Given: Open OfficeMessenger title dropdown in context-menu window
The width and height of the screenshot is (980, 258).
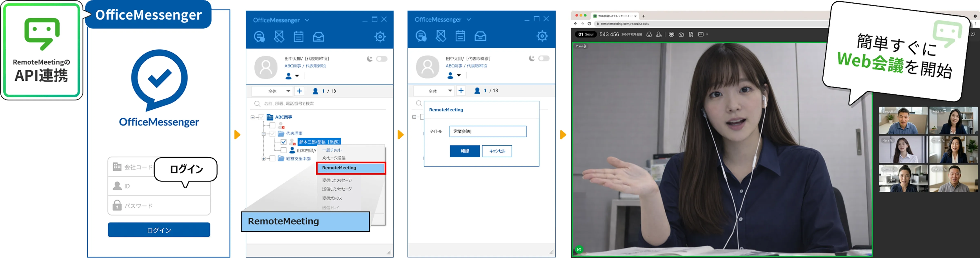Looking at the screenshot, I should pos(307,20).
